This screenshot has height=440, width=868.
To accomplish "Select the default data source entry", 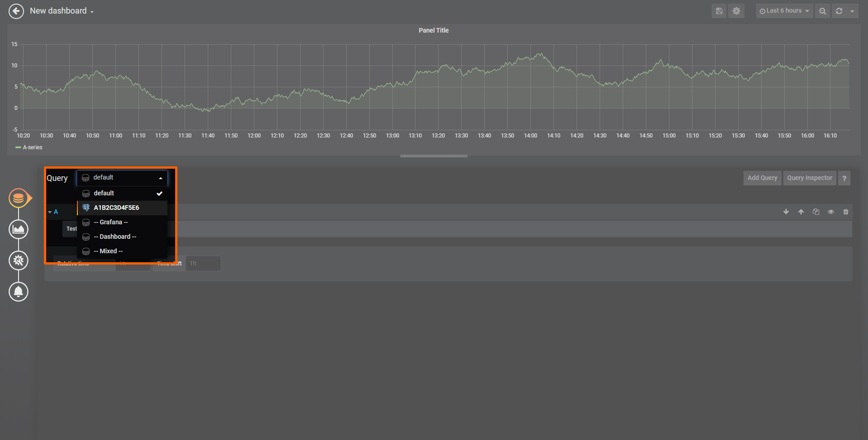I will point(122,193).
